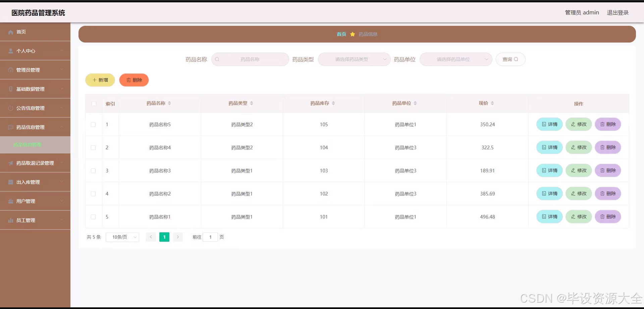Check the checkbox for row 药品名称5
Image resolution: width=644 pixels, height=309 pixels.
pos(93,125)
